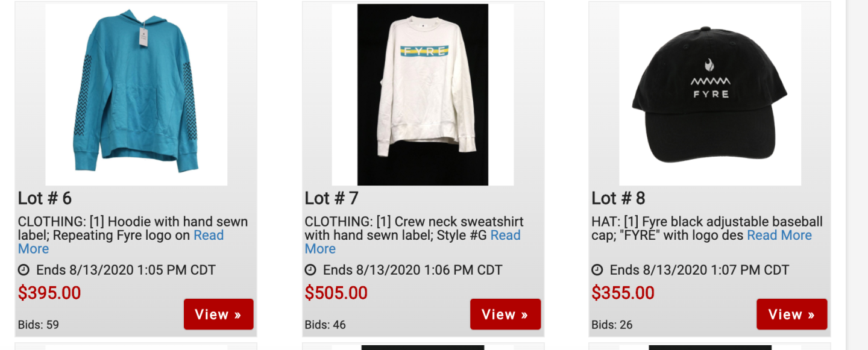Click the Bids: 59 count
Viewport: 868px width, 350px height.
click(x=39, y=325)
